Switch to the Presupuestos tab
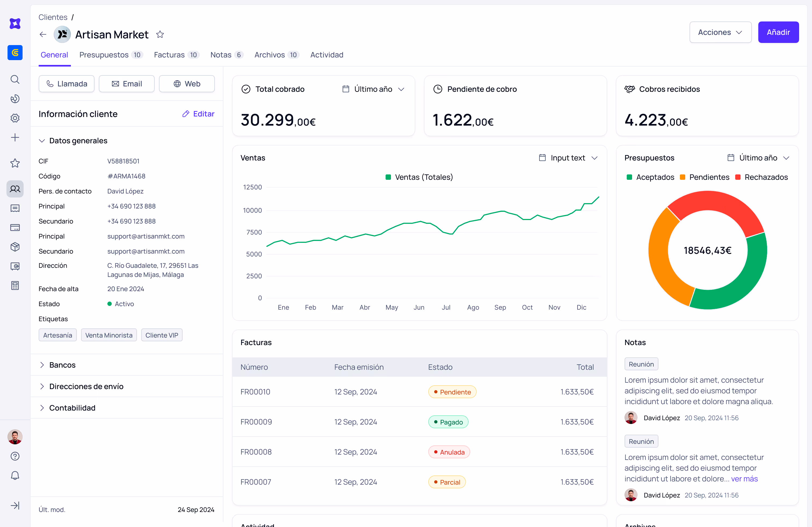 pyautogui.click(x=111, y=55)
